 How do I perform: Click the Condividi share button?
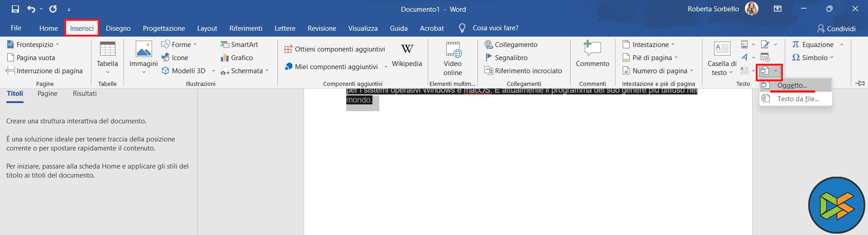click(836, 28)
